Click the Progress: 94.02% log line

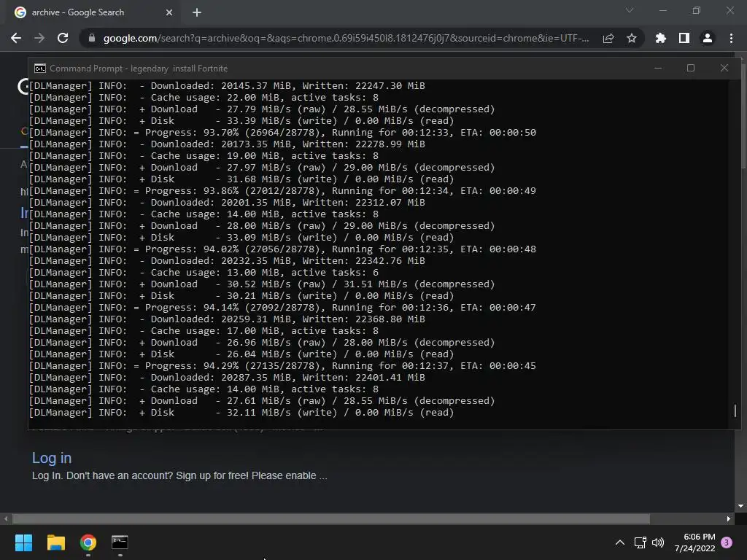coord(282,249)
